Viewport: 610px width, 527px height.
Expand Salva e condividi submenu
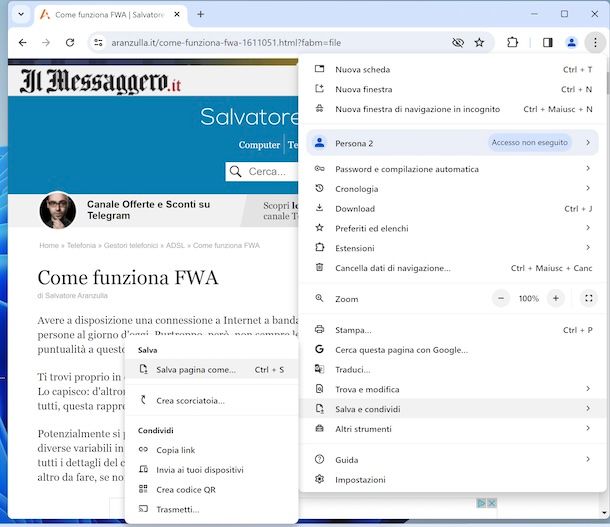[453, 409]
